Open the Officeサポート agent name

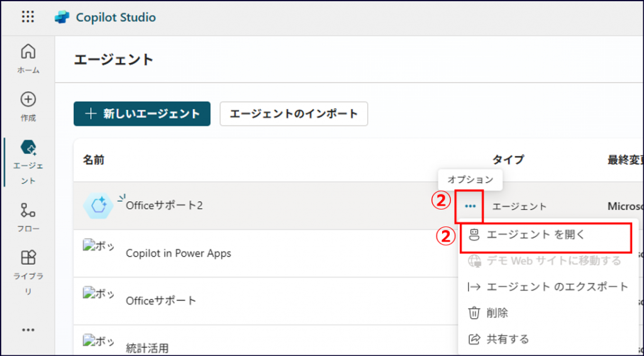point(161,301)
